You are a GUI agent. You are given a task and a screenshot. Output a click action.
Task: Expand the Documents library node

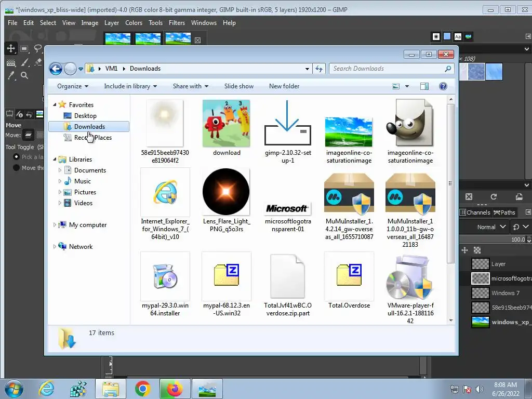(60, 170)
